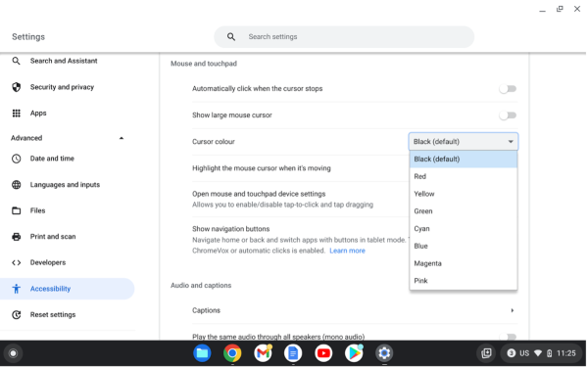This screenshot has width=588, height=368.
Task: Click the battery icon in system tray
Action: pos(550,353)
